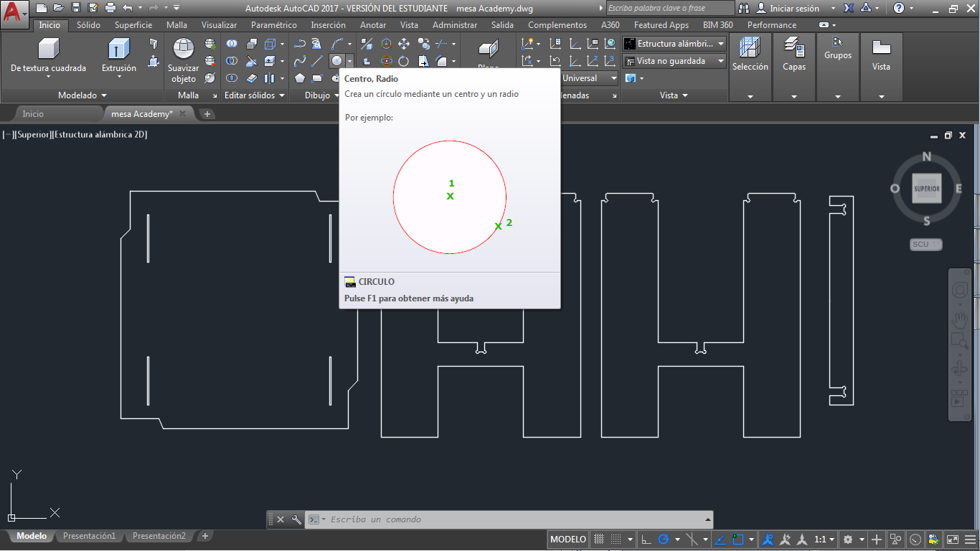This screenshot has height=551, width=980.
Task: Open the SCU dropdown below ViewCube
Action: [925, 244]
